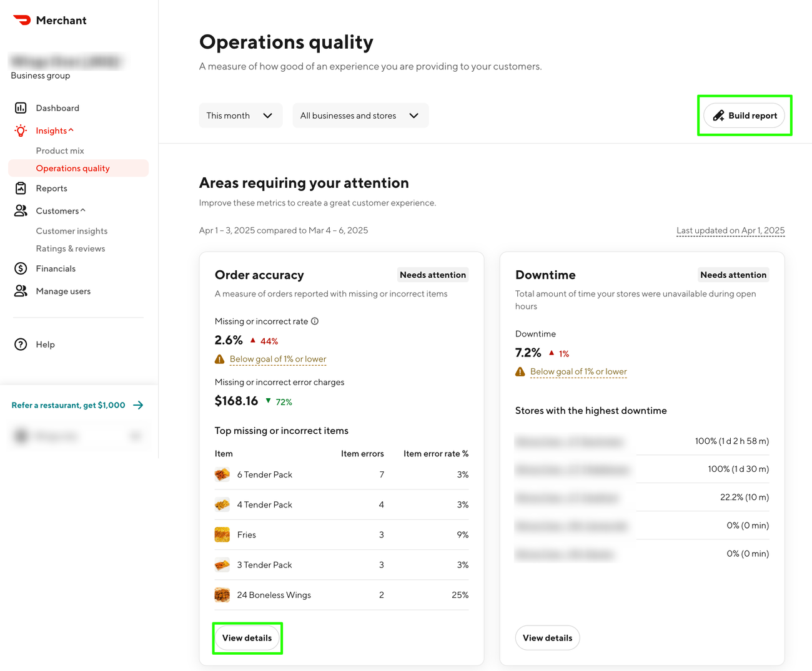Click Last updated on Apr 1, 2025
Screen dimensions: 812x671
pos(730,230)
